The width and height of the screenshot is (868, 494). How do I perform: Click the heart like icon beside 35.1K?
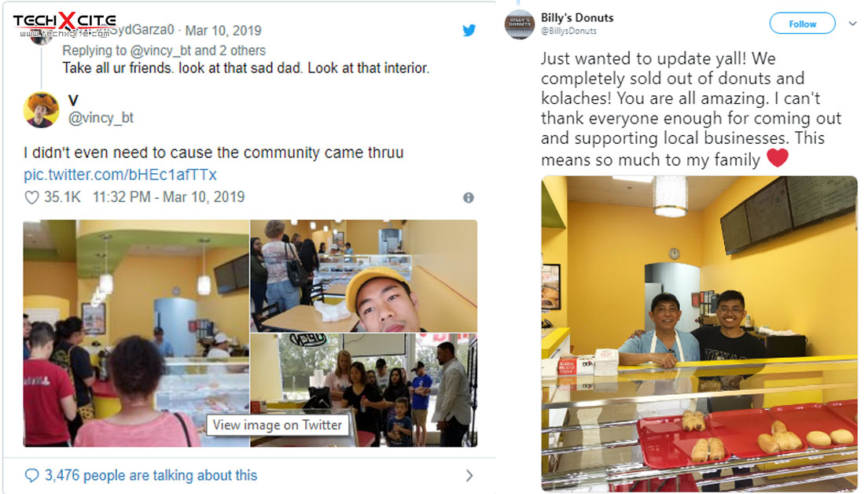click(32, 197)
